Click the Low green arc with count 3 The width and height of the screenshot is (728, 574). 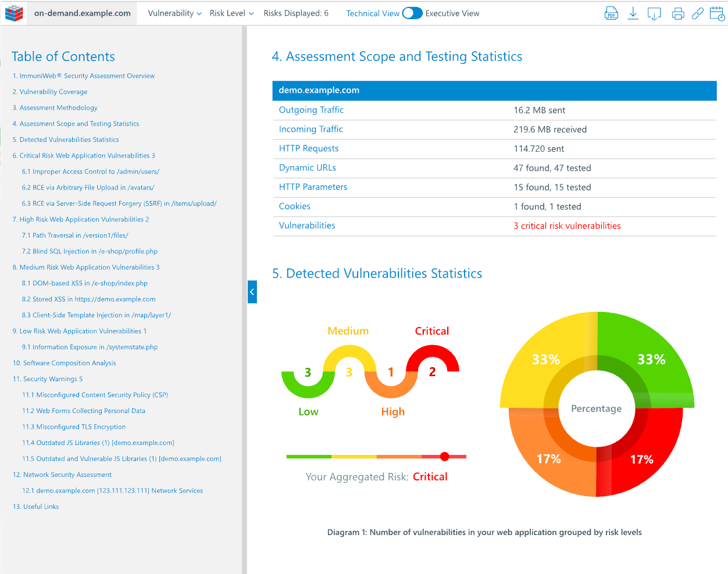(x=308, y=385)
